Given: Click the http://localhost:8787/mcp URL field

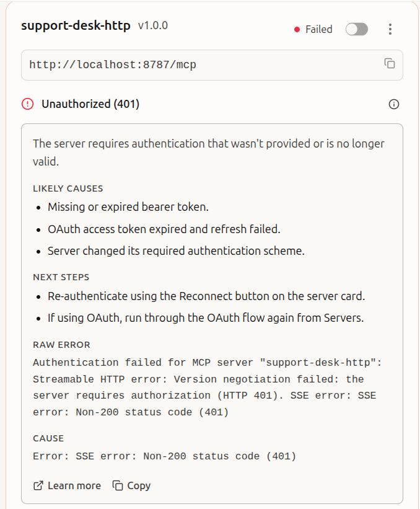Looking at the screenshot, I should (212, 65).
